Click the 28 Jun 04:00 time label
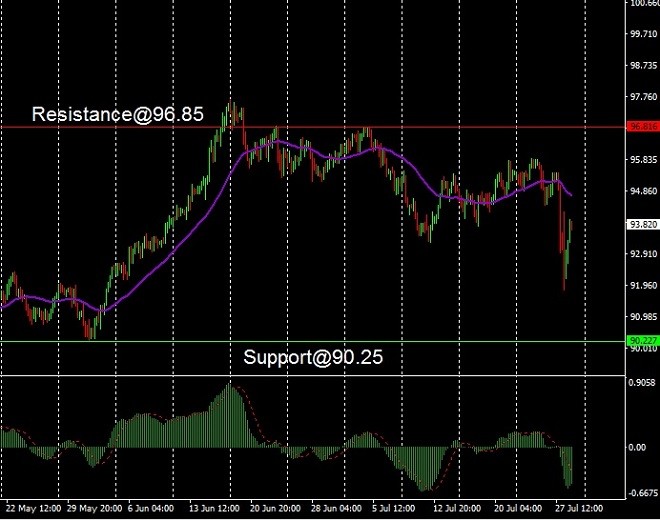Screen dimensions: 660x521 coord(336,508)
